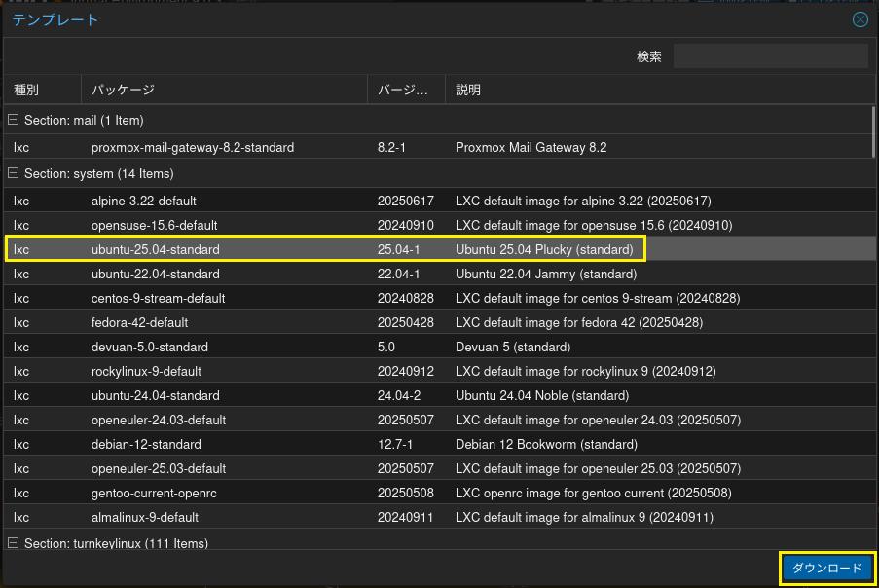Select the debian-12-standard template

438,444
